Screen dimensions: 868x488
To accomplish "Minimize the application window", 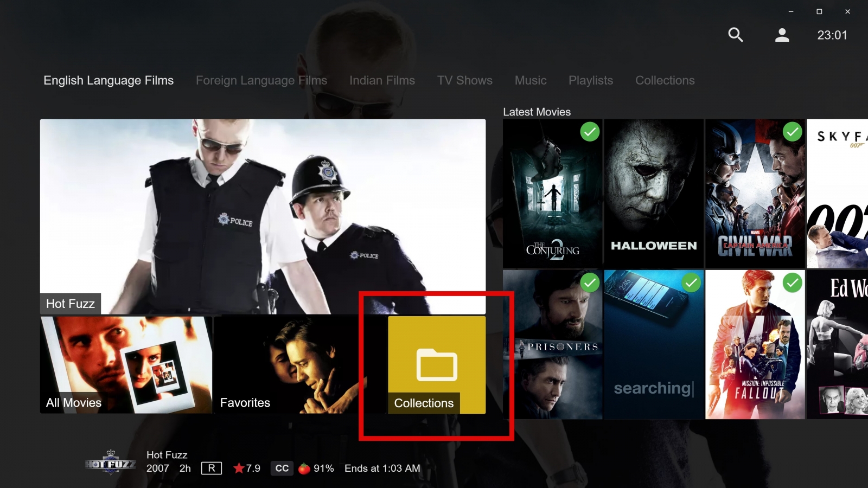I will point(791,11).
